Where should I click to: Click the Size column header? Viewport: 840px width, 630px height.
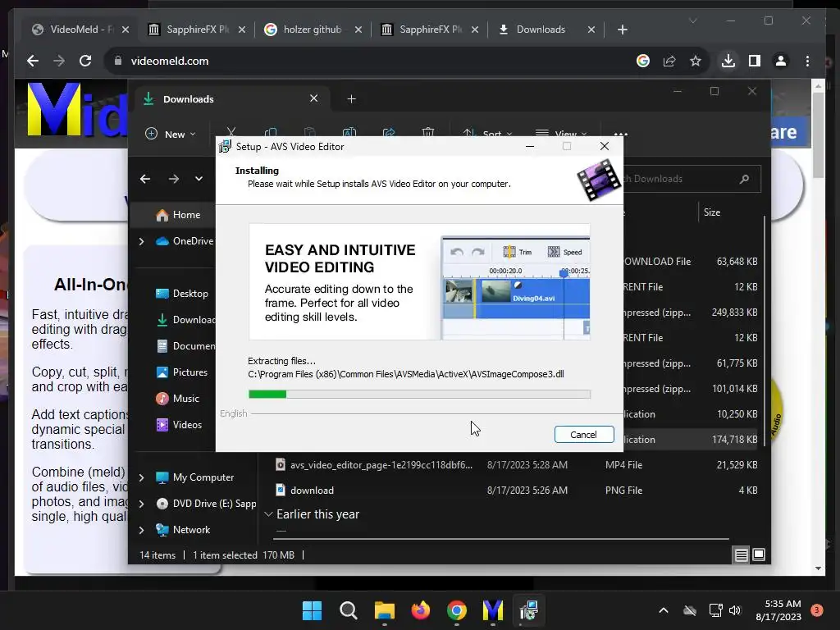(711, 212)
